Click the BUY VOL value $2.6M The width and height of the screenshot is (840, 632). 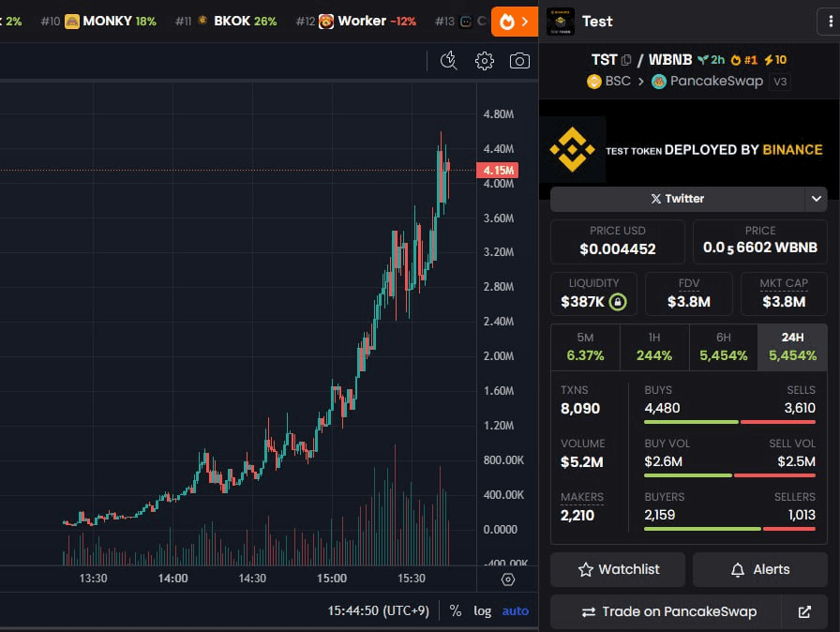(x=663, y=461)
